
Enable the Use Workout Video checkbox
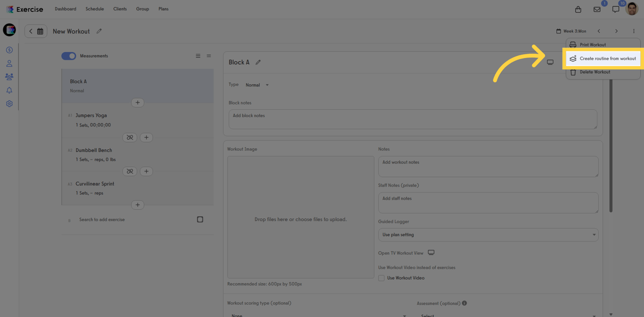click(381, 278)
